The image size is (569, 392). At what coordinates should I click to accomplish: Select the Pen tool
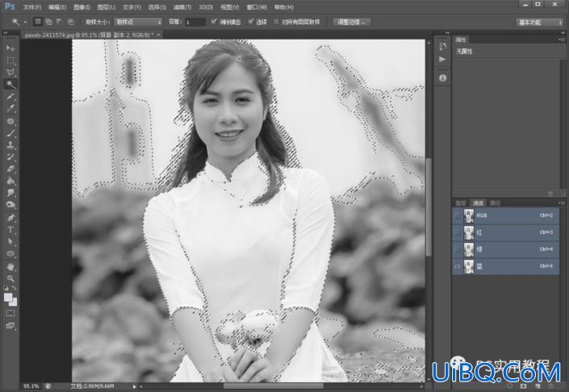[10, 218]
